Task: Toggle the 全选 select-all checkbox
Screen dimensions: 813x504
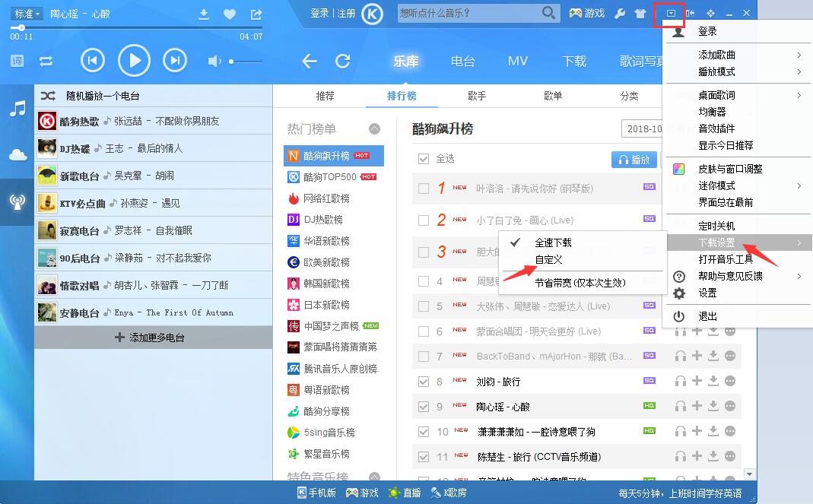Action: pyautogui.click(x=423, y=159)
